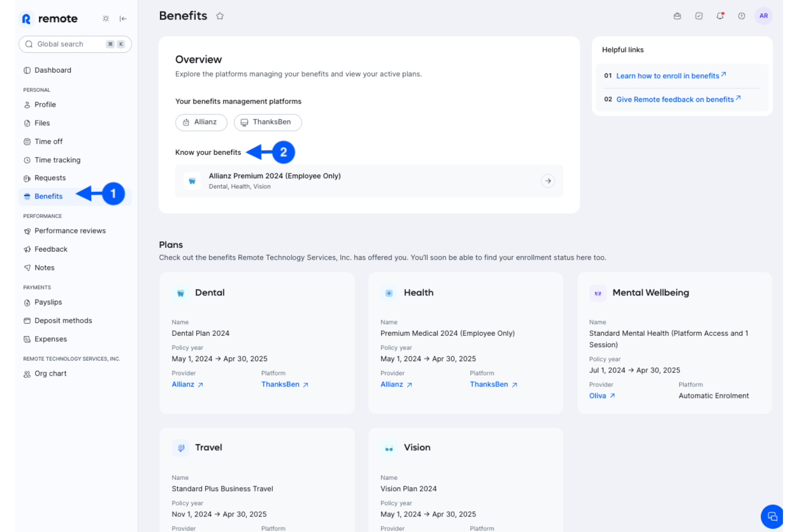The image size is (798, 532).
Task: Click the Vision eyes icon
Action: click(x=389, y=448)
